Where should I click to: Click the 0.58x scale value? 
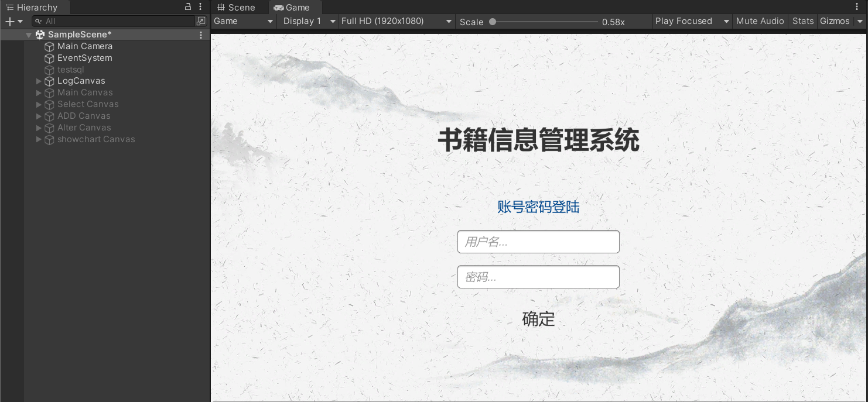pyautogui.click(x=613, y=22)
